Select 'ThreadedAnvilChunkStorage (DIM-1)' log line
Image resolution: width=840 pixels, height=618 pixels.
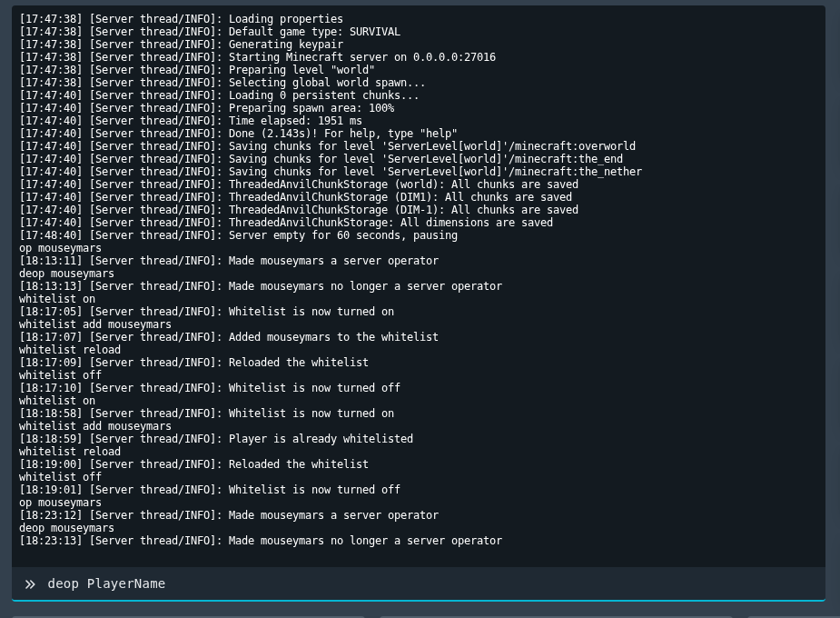299,210
